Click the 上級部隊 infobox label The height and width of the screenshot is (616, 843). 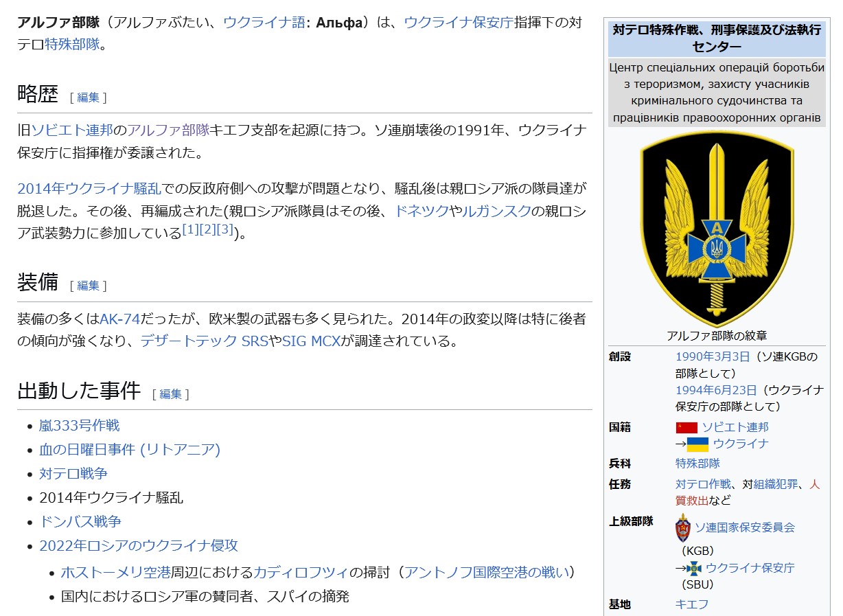coord(631,521)
